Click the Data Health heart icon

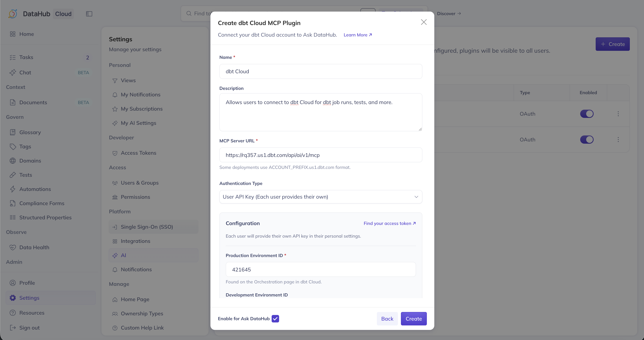click(x=13, y=247)
